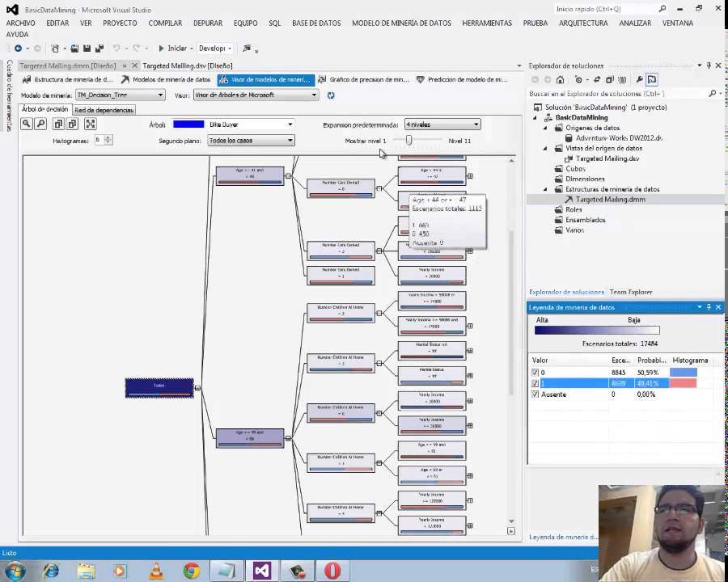Click the zoom in magnifier in tree viewer
Screen dimensions: 728x582
click(x=27, y=124)
